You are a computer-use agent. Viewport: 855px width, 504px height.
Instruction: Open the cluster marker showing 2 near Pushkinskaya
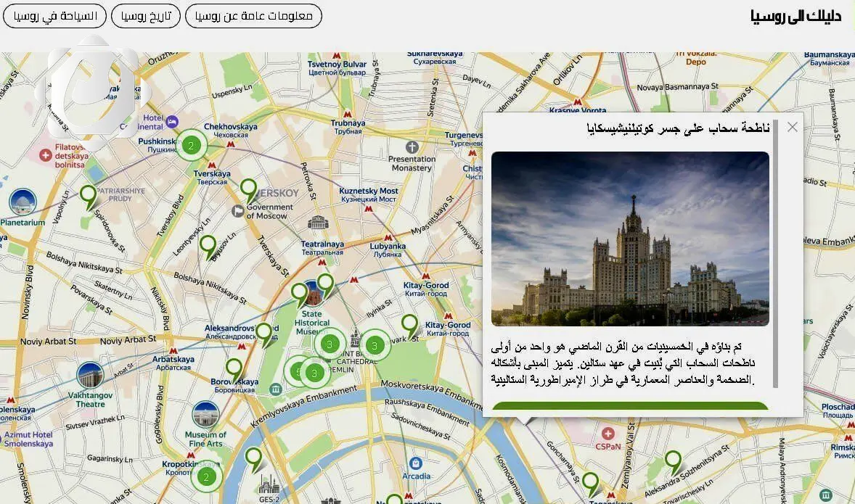point(191,145)
